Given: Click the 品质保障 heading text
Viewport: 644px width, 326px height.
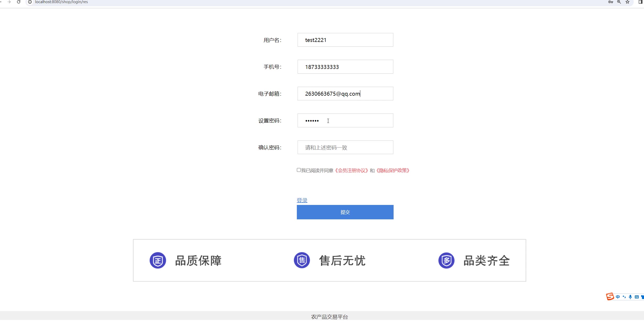Looking at the screenshot, I should pyautogui.click(x=198, y=261).
